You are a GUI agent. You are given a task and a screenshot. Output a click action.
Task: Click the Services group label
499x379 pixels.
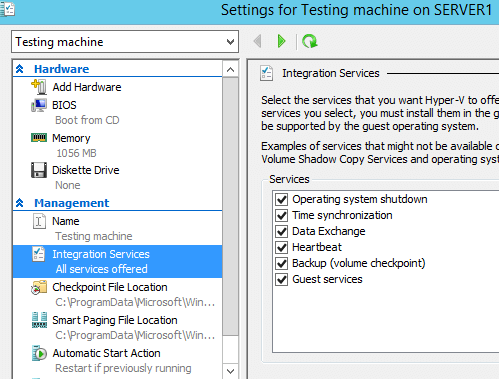[289, 179]
